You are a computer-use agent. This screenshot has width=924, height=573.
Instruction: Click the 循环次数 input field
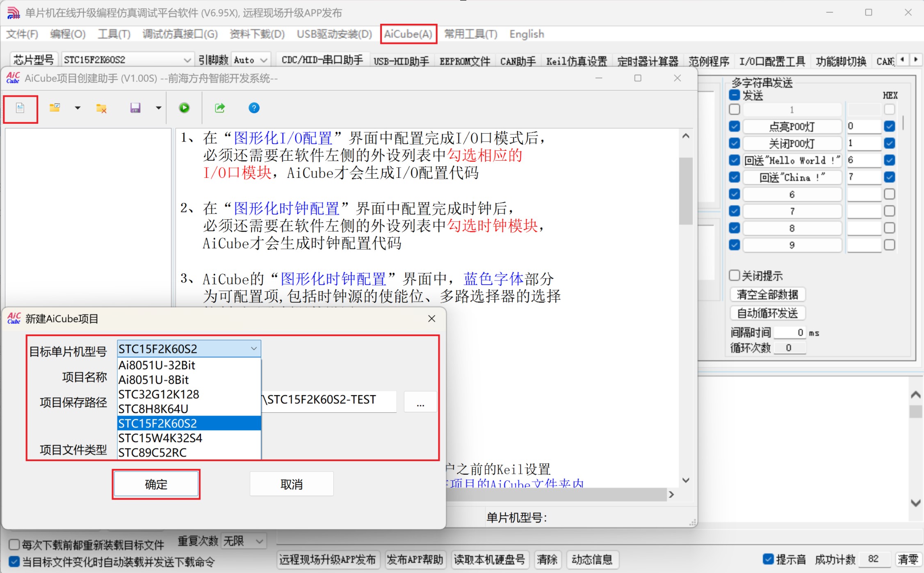(x=790, y=348)
